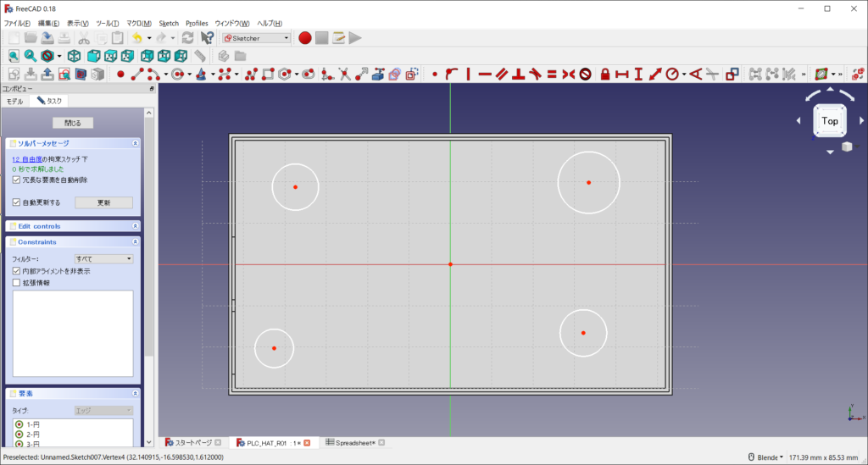868x465 pixels.
Task: Apply the equal constraint tool
Action: click(551, 75)
